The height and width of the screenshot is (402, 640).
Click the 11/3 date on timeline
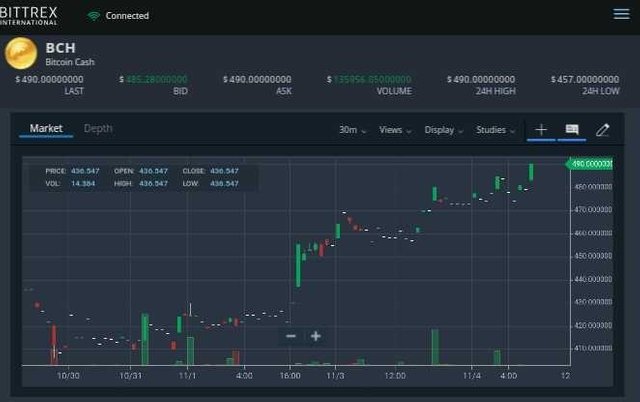pyautogui.click(x=335, y=376)
